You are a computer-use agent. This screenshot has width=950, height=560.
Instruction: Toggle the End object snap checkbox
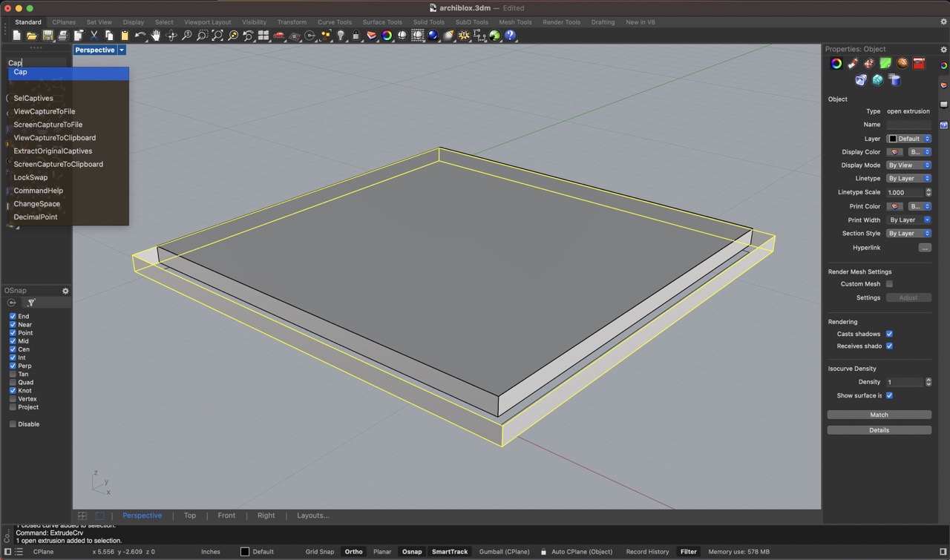point(13,316)
